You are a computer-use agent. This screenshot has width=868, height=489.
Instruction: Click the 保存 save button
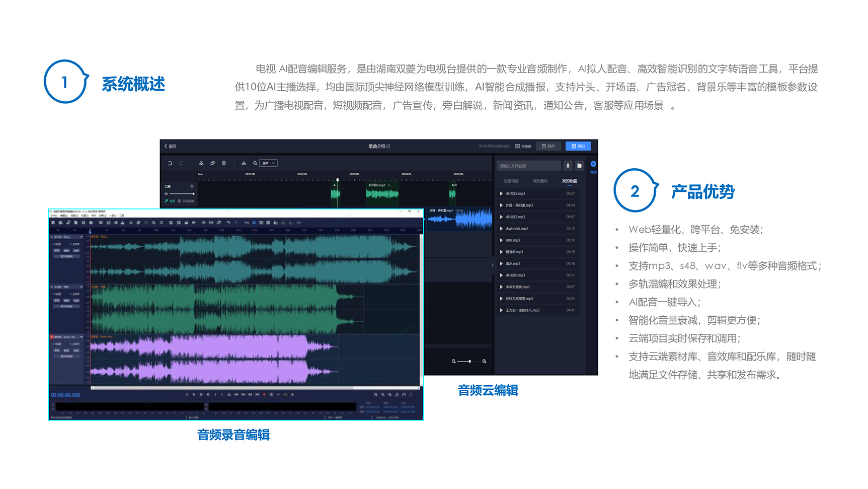[548, 146]
